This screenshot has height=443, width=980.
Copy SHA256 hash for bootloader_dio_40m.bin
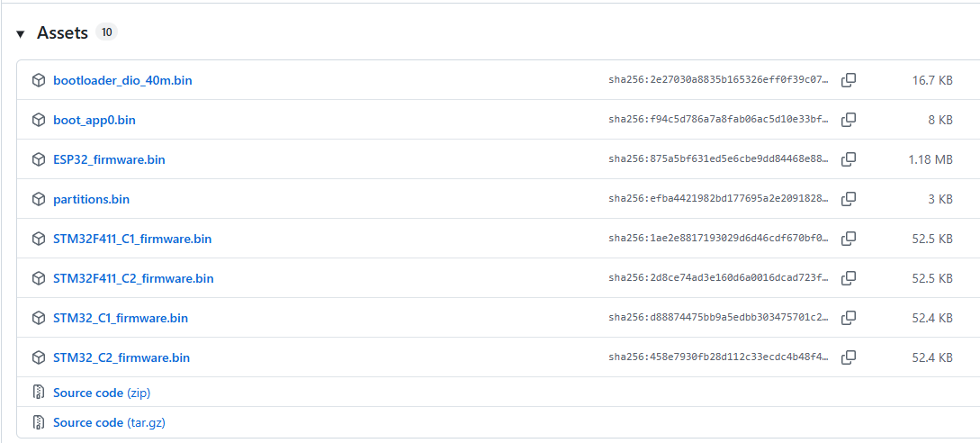point(848,80)
